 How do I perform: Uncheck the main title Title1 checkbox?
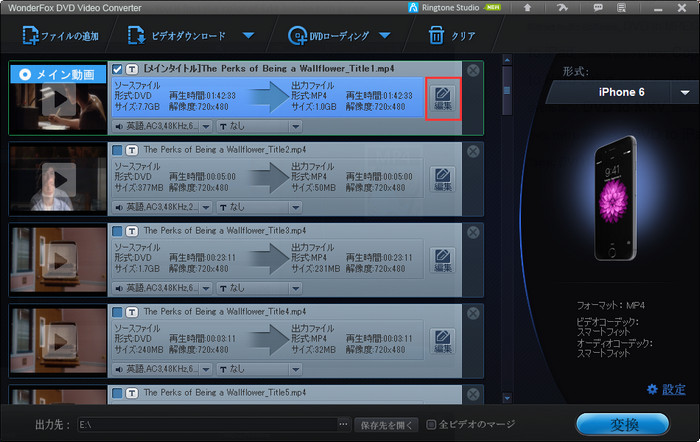(118, 69)
